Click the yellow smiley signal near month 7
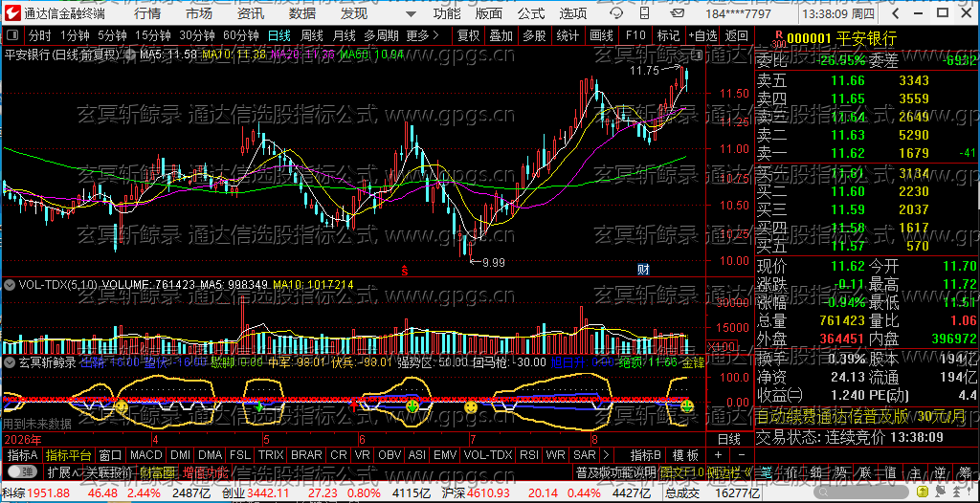Screen dimensions: 980x503 (x=471, y=406)
